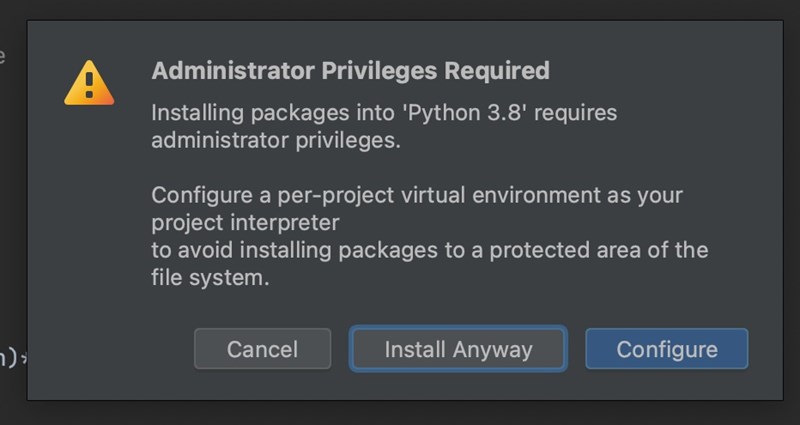Click the Cancel button

coord(262,349)
